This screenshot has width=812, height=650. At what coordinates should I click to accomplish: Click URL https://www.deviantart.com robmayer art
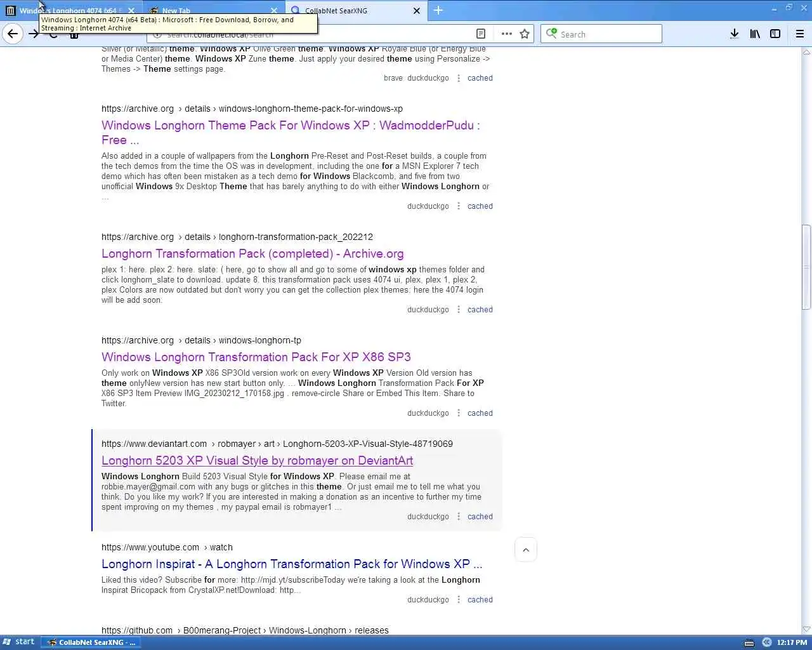(x=277, y=444)
